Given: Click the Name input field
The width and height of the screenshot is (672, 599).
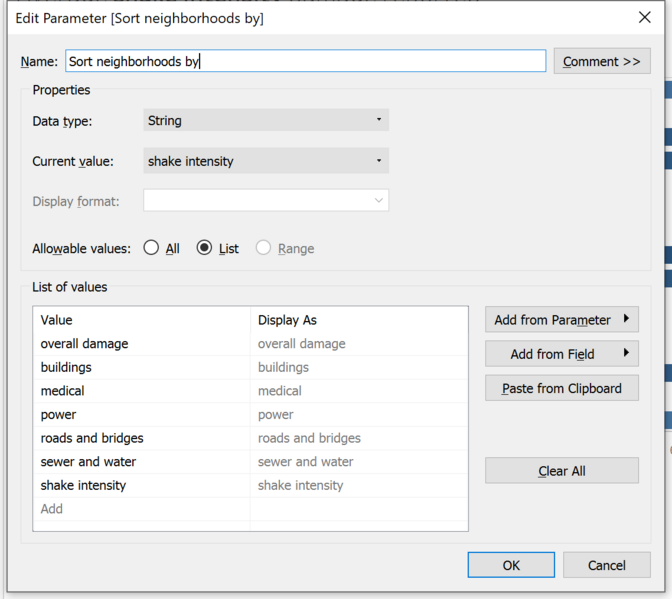Looking at the screenshot, I should (x=306, y=61).
